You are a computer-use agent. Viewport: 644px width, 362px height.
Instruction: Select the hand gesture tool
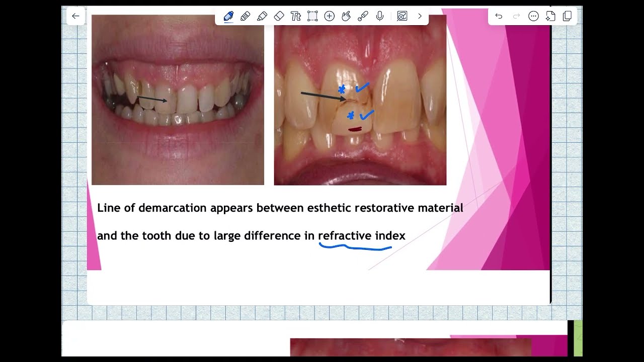click(346, 16)
